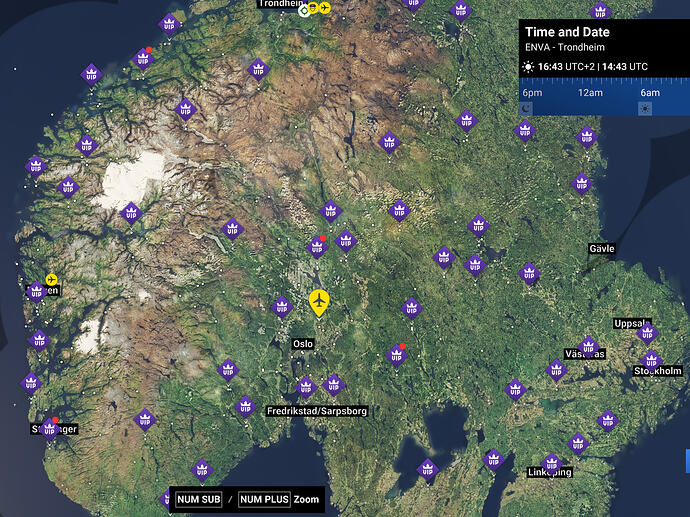This screenshot has width=690, height=517.
Task: Click the Stockholm city label
Action: click(657, 371)
